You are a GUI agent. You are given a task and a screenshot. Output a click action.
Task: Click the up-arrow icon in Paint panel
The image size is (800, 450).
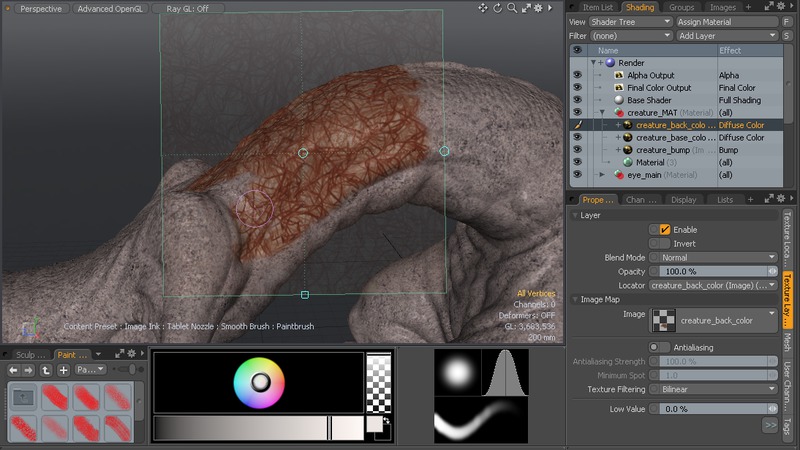(x=46, y=370)
